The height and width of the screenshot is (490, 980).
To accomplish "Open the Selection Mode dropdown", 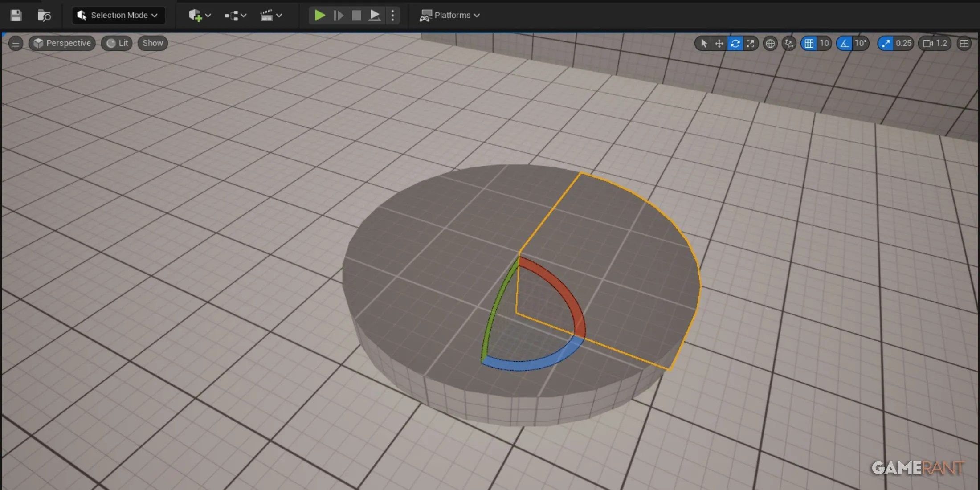I will (118, 16).
